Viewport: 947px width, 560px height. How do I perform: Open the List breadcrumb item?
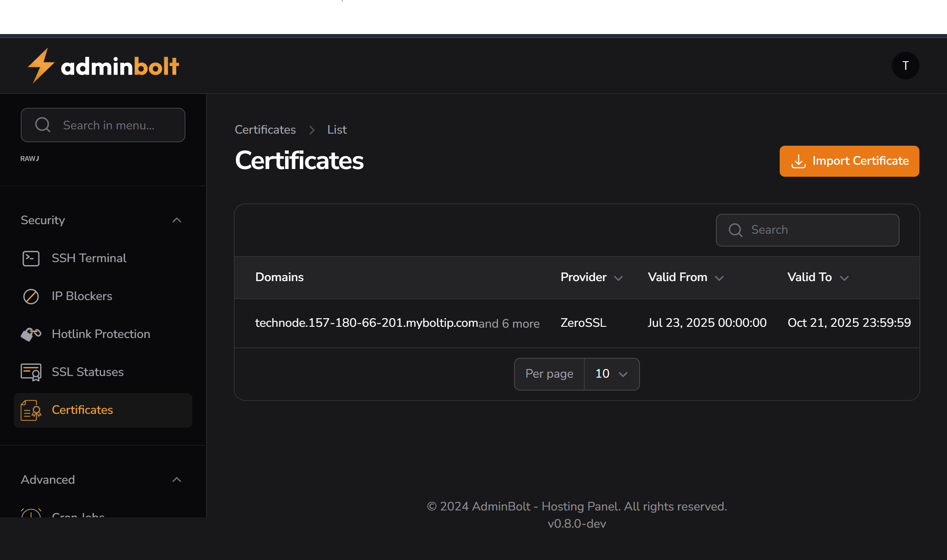pos(337,129)
